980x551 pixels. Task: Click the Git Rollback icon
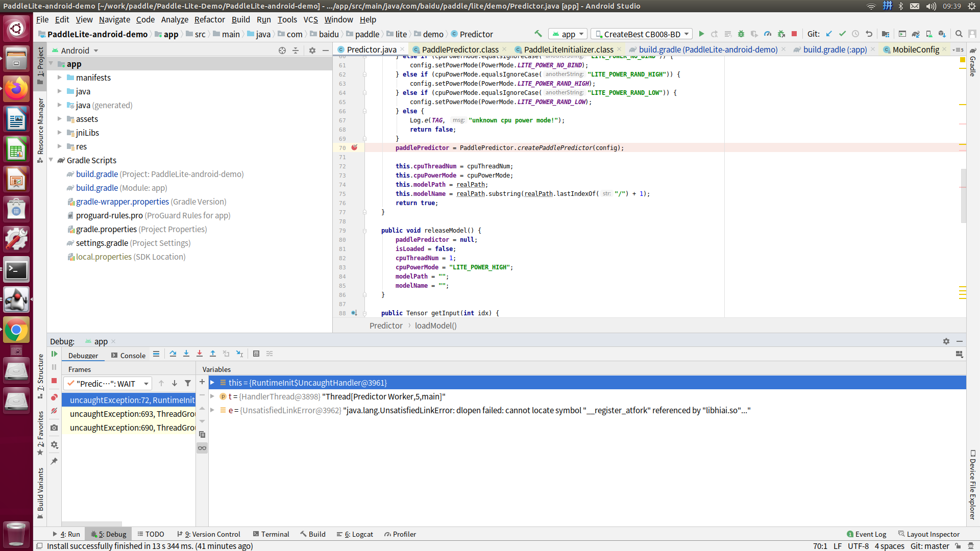[869, 34]
